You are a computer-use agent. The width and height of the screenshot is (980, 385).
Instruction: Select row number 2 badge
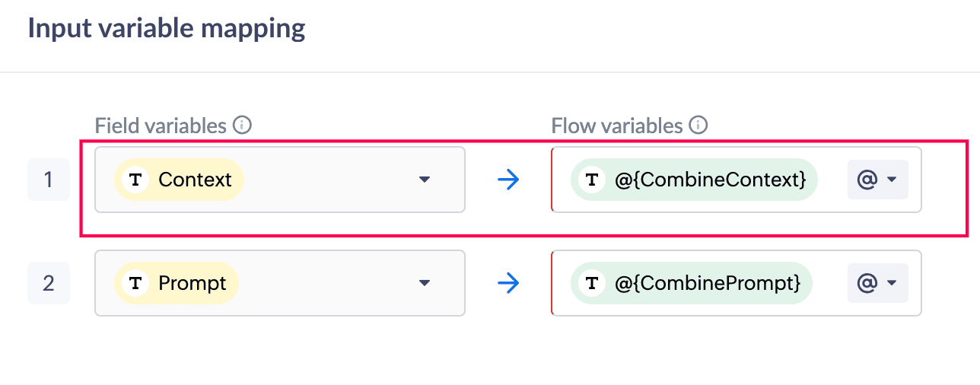click(49, 284)
